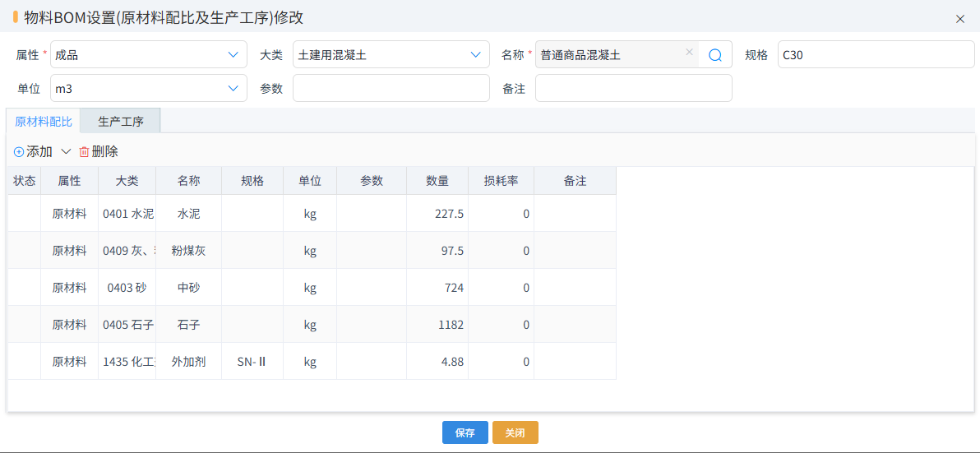
Task: Click the 备注 input field at top
Action: click(x=634, y=88)
